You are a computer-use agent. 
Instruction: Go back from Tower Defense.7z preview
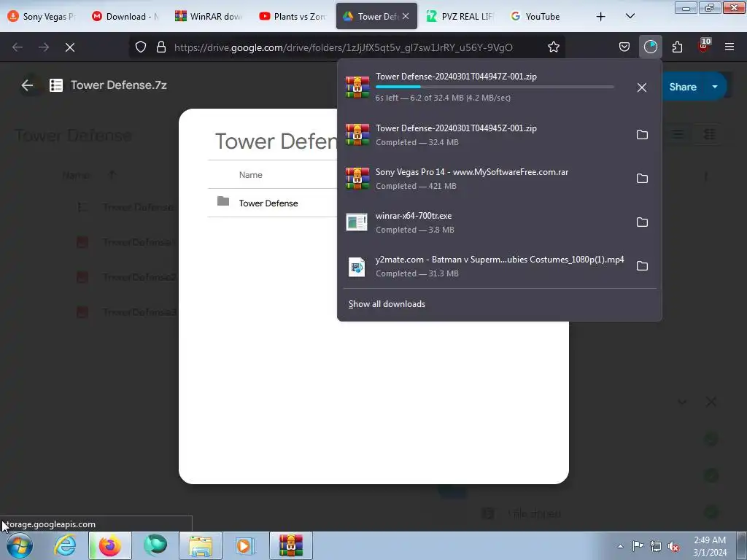[x=27, y=85]
